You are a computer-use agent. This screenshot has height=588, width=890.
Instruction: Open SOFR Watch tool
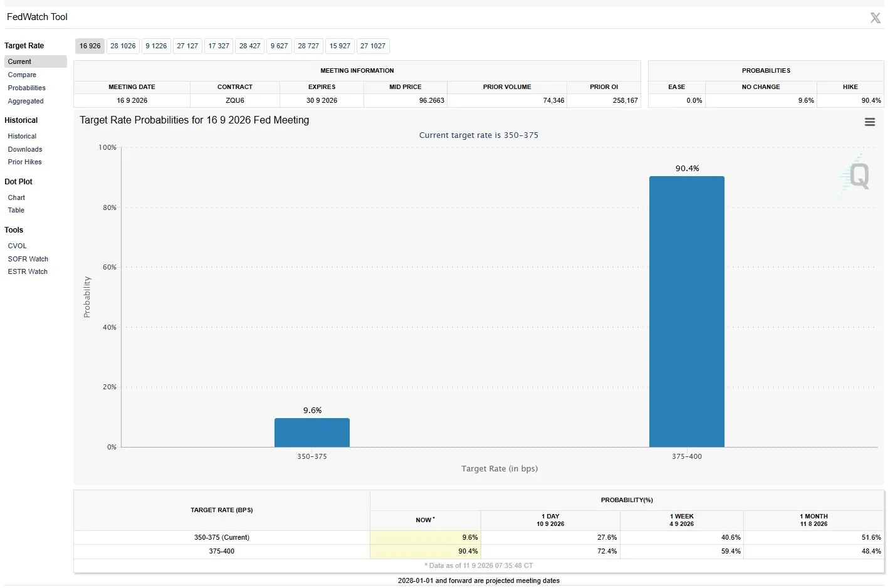pyautogui.click(x=28, y=259)
